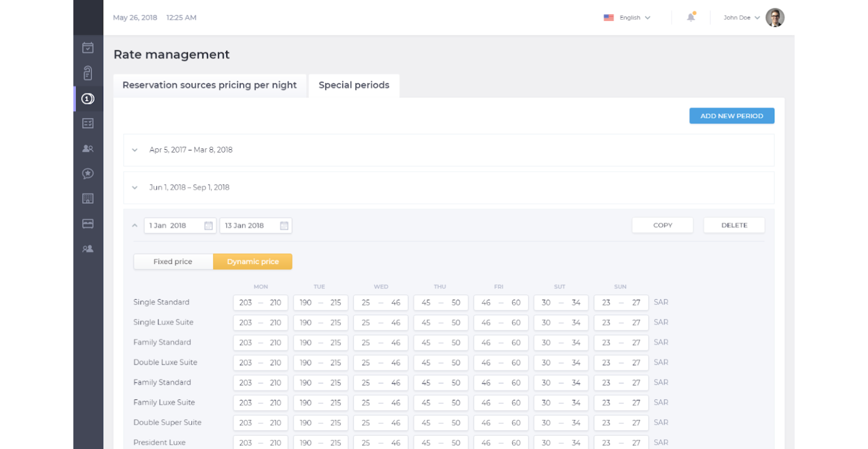Open the star reviews sidebar icon
868x449 pixels.
pyautogui.click(x=88, y=173)
